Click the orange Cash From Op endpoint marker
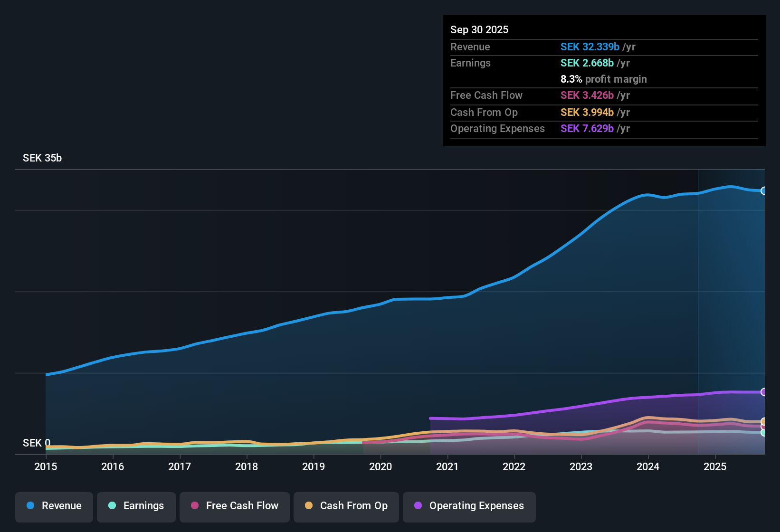This screenshot has width=780, height=532. pos(764,421)
